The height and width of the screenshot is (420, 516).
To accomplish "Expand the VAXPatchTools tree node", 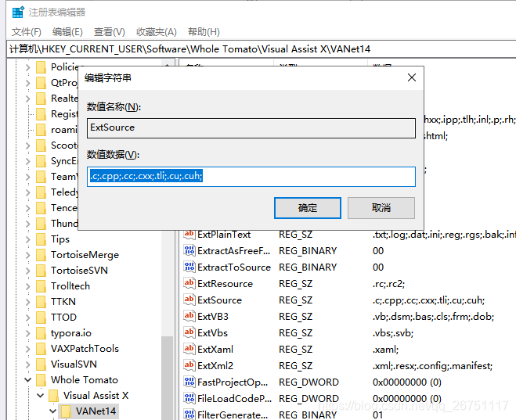I will tap(28, 349).
